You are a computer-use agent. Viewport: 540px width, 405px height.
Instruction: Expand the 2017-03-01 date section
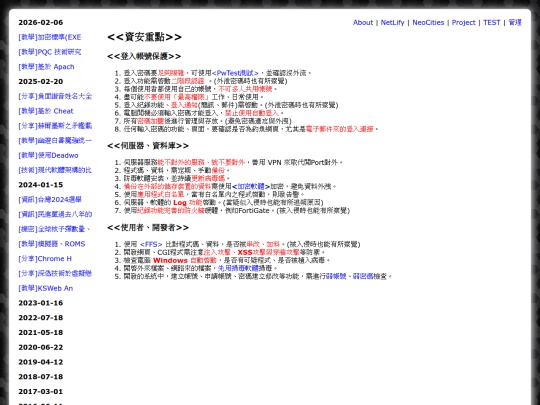click(x=41, y=392)
